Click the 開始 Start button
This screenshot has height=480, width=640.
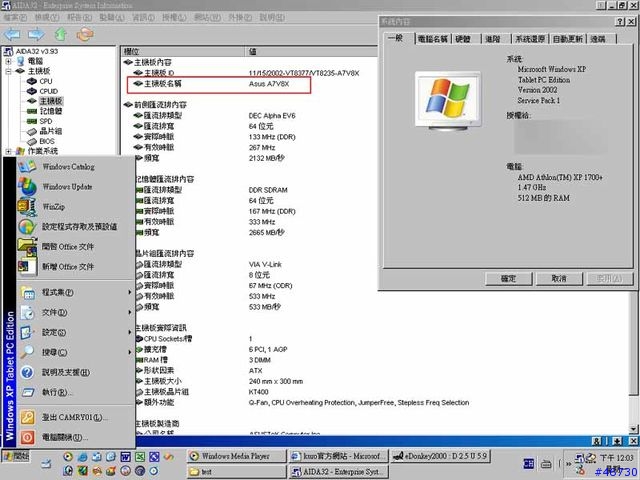(16, 456)
